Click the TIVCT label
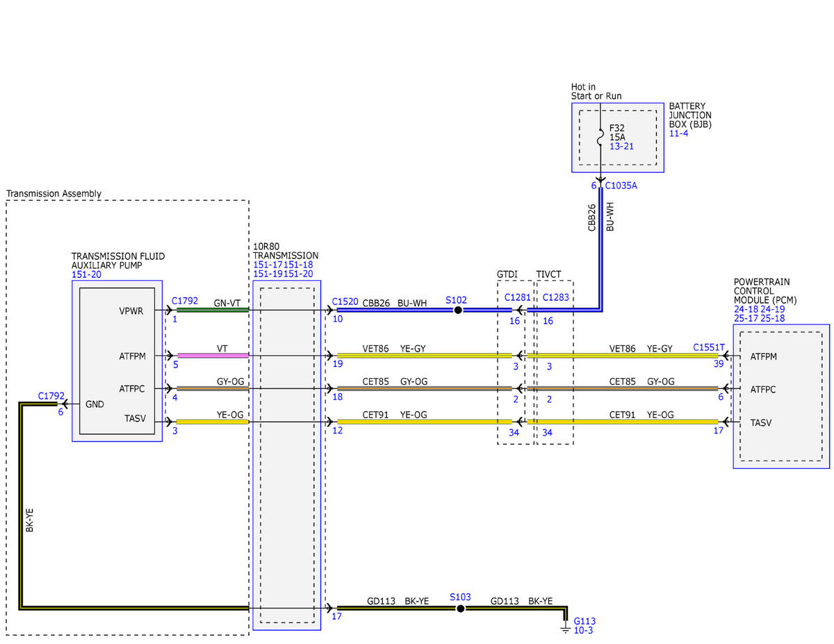The height and width of the screenshot is (644, 834). coord(549,274)
